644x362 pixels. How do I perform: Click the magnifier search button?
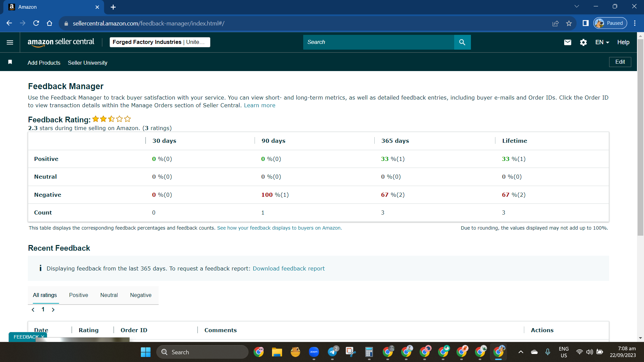pyautogui.click(x=462, y=42)
